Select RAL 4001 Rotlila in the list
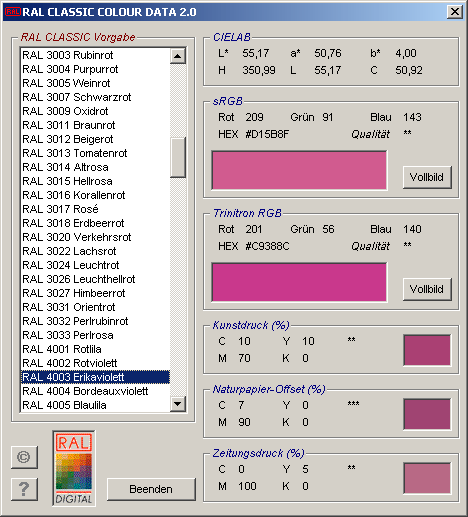Image resolution: width=468 pixels, height=517 pixels. click(x=95, y=349)
